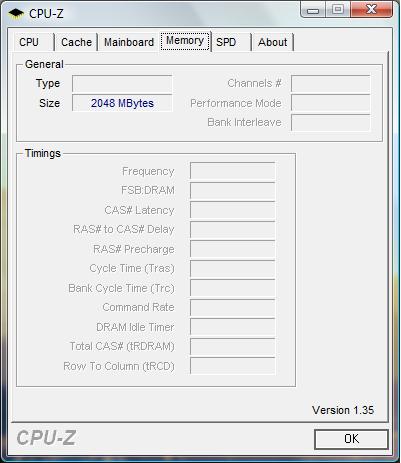Click the OK button

point(351,439)
